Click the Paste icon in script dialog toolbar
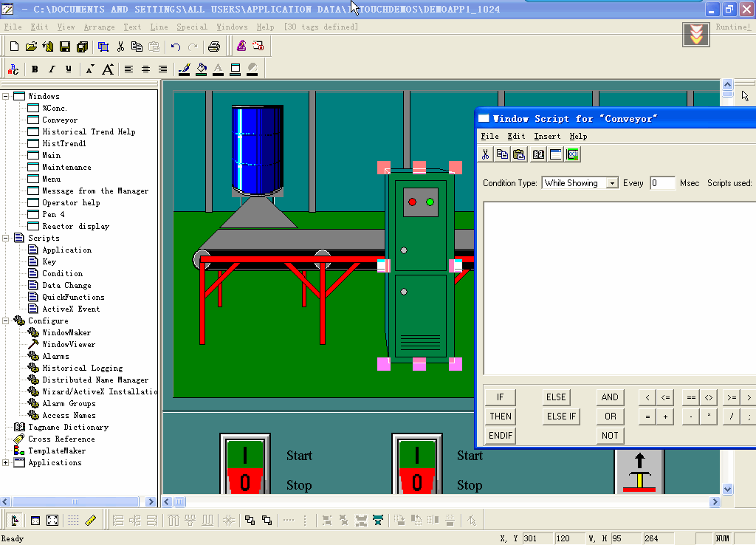Image resolution: width=756 pixels, height=545 pixels. (x=519, y=154)
